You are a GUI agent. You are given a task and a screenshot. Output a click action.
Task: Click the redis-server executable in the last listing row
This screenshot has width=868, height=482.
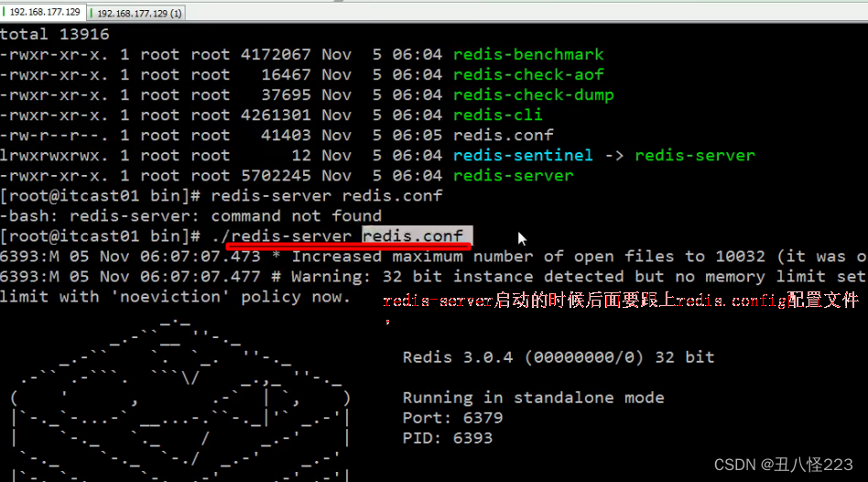pos(513,176)
